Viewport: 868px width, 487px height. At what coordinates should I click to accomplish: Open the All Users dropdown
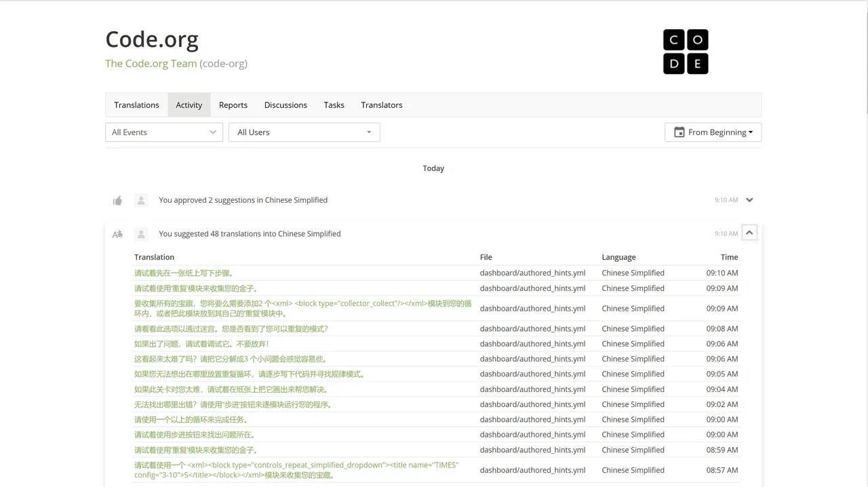point(304,132)
